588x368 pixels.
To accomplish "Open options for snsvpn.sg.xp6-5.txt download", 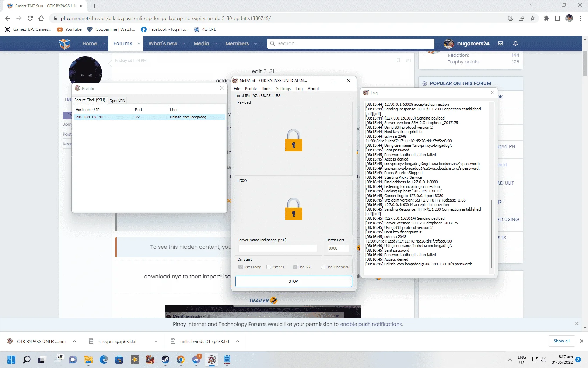I will click(x=156, y=341).
